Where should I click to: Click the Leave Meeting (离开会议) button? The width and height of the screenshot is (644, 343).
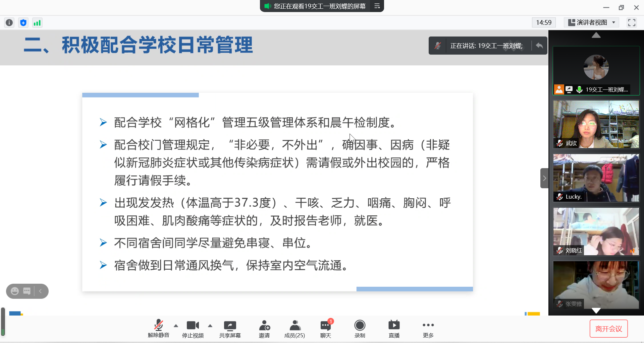pos(608,329)
